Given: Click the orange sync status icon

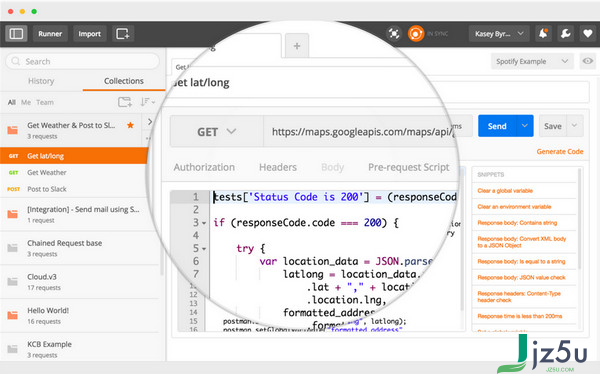Looking at the screenshot, I should [416, 34].
